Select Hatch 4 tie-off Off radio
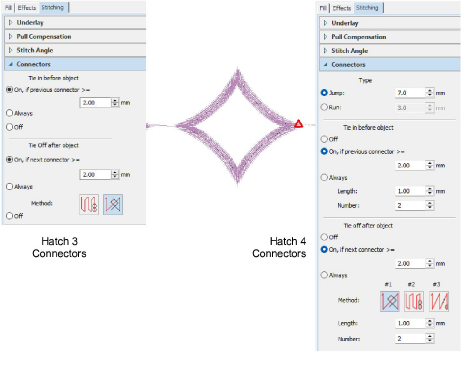The image size is (475, 369). [x=324, y=237]
